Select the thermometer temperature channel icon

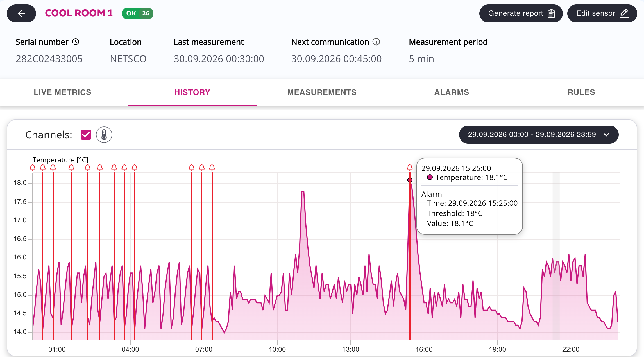pyautogui.click(x=104, y=135)
